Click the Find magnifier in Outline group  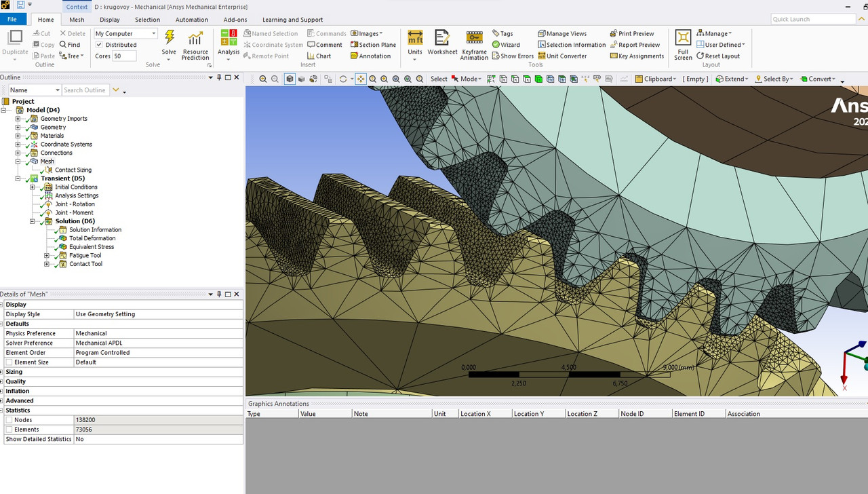(70, 45)
